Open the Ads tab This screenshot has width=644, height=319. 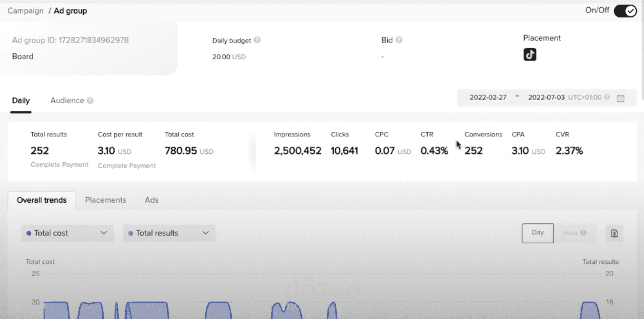[152, 200]
